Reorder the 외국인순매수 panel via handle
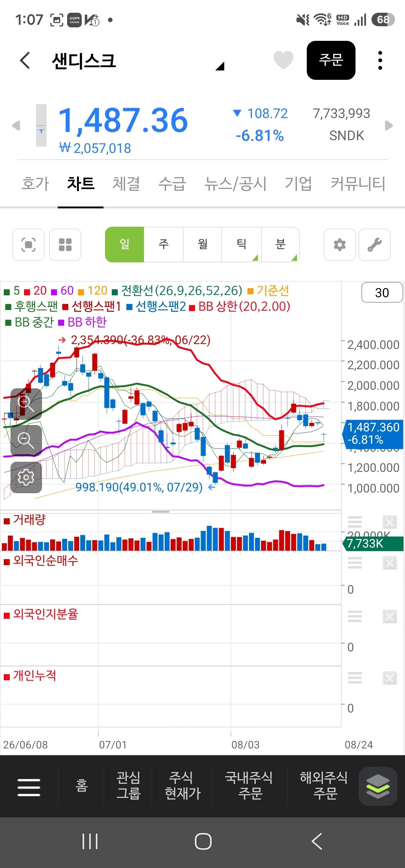 point(355,563)
